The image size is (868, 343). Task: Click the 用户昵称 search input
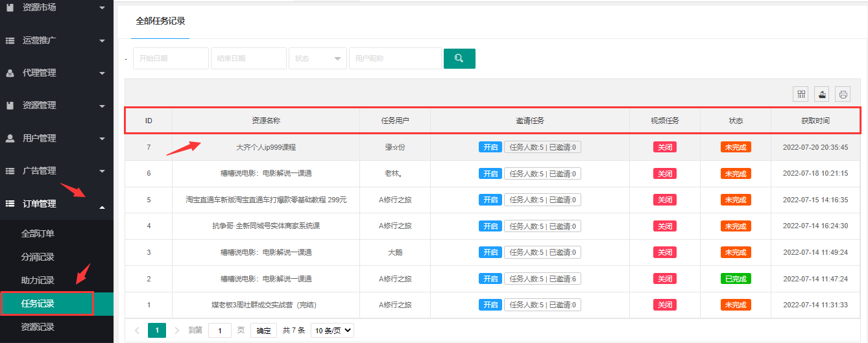coord(394,58)
